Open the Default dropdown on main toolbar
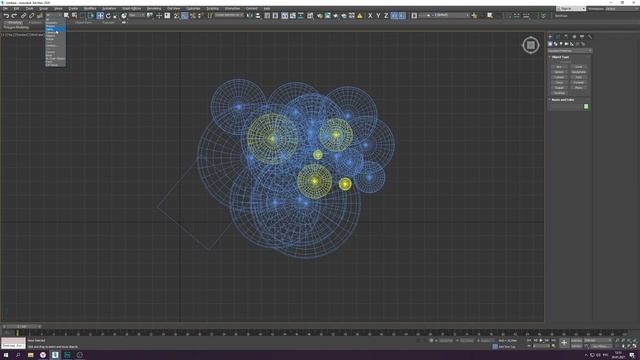This screenshot has width=640, height=360. tap(445, 16)
